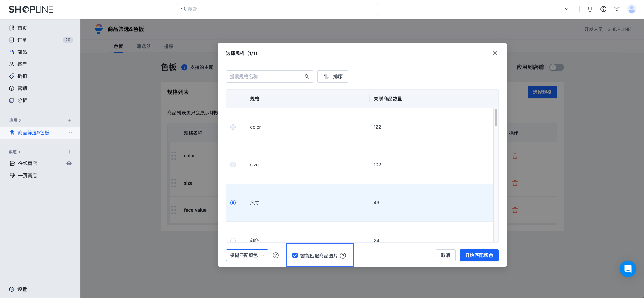Select the color specification radio button
644x298 pixels.
coord(233,127)
